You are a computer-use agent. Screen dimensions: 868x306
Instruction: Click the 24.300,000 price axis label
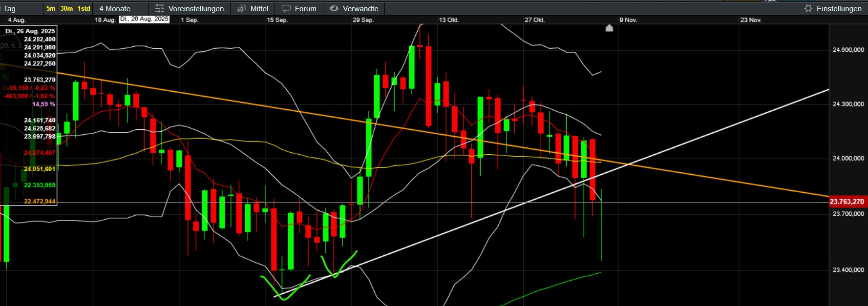coord(848,104)
